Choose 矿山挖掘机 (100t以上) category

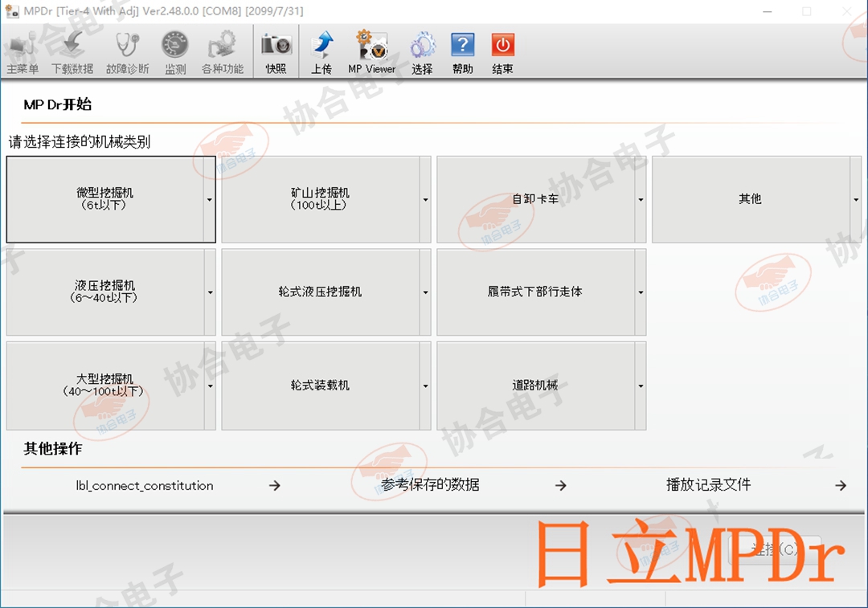pos(320,199)
